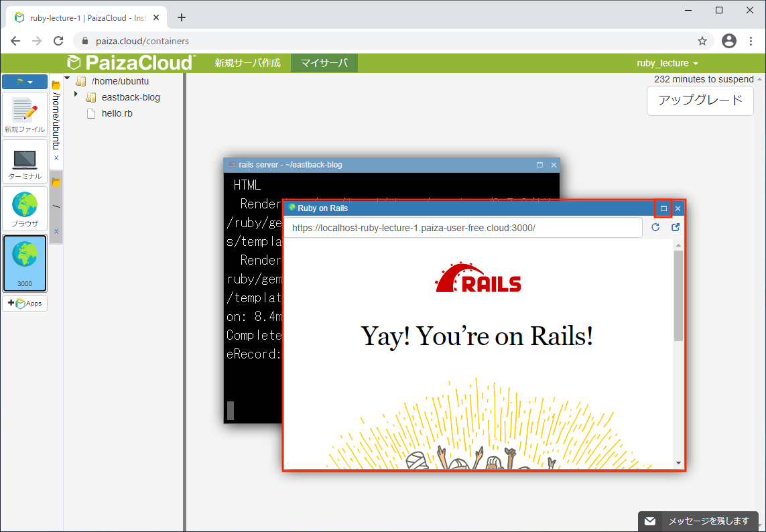Select the eastback-blog folder

tap(131, 97)
